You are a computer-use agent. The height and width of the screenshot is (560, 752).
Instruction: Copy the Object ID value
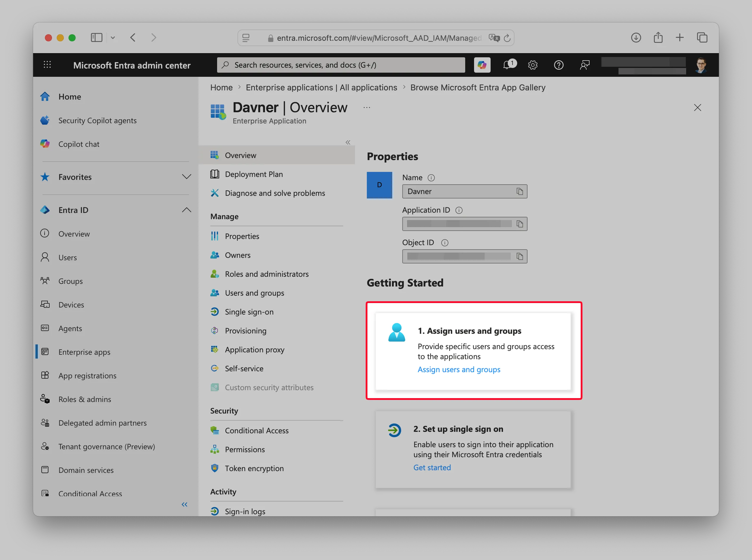coord(520,256)
